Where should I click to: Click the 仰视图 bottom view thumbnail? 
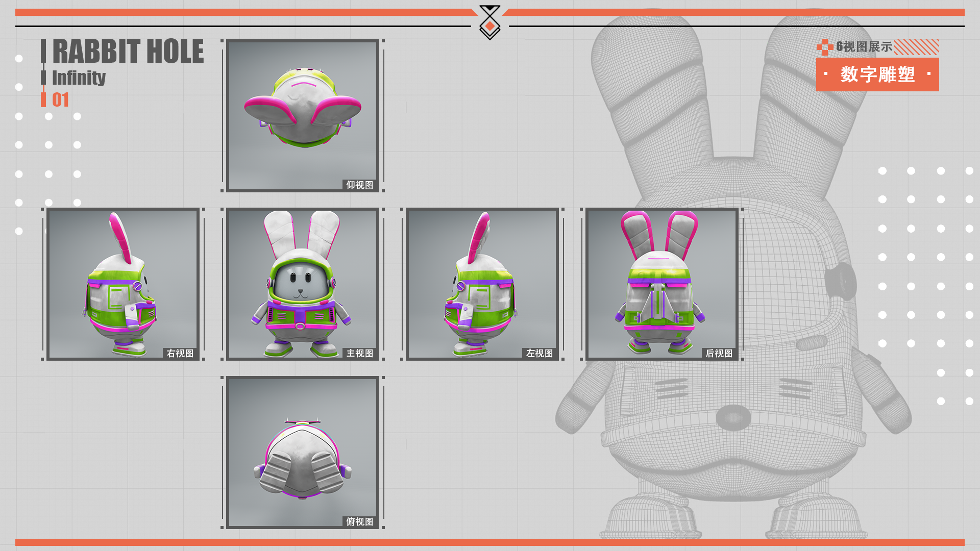pos(303,115)
